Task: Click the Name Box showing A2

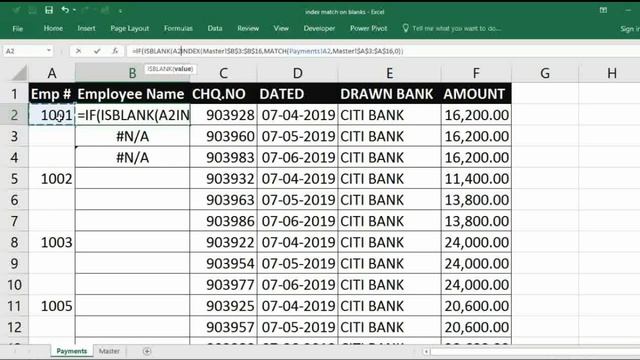Action: 24,51
